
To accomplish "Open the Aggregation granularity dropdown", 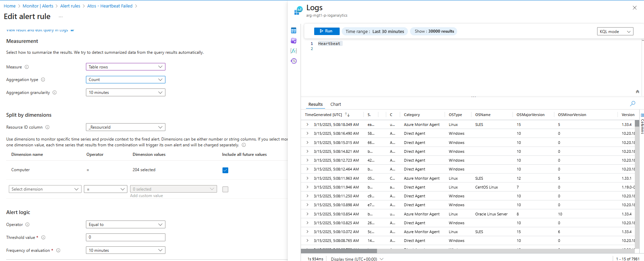I will tap(126, 93).
